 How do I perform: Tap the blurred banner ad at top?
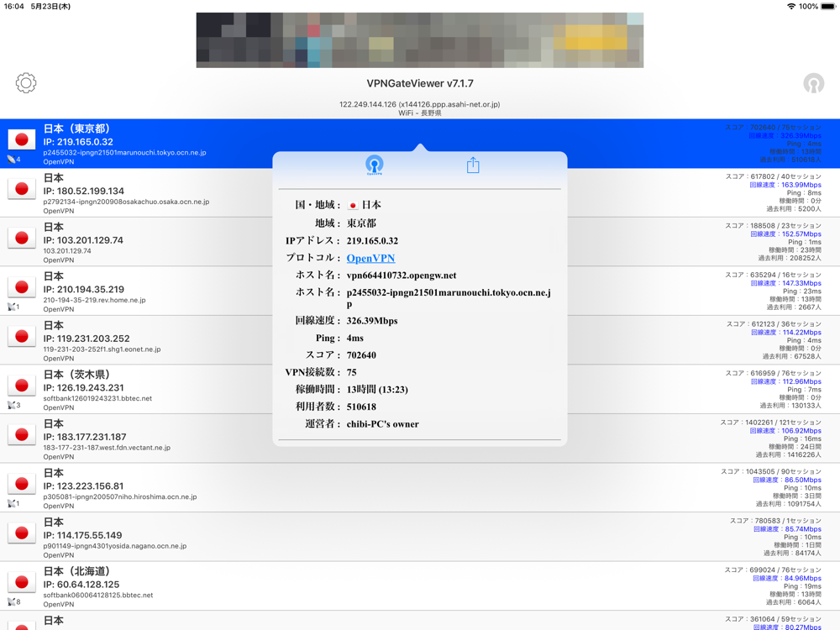(420, 40)
